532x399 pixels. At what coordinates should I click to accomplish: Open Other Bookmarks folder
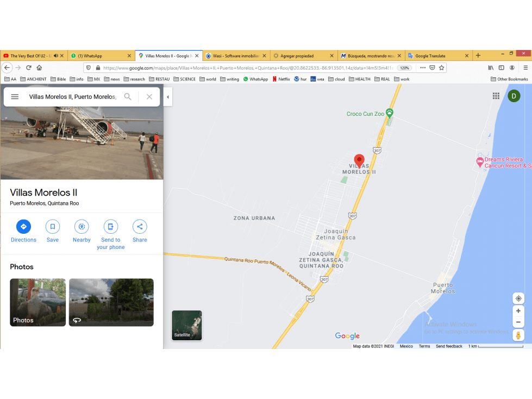click(x=509, y=79)
